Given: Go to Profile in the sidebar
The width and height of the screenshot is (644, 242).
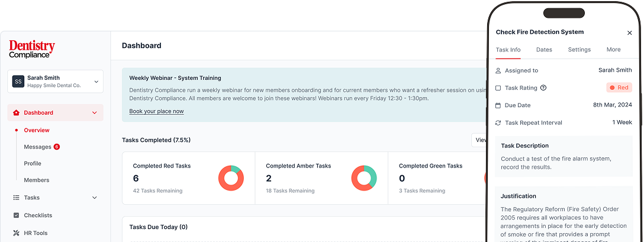Looking at the screenshot, I should click(x=33, y=163).
